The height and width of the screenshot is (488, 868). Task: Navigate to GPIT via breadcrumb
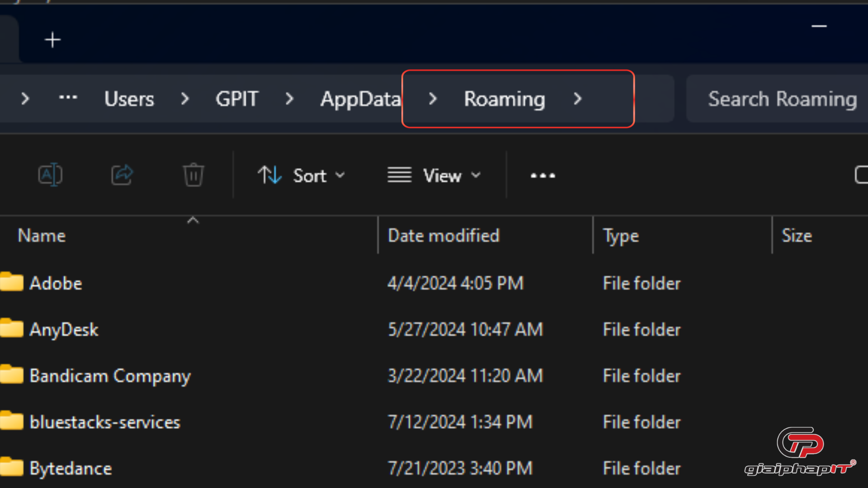[237, 99]
